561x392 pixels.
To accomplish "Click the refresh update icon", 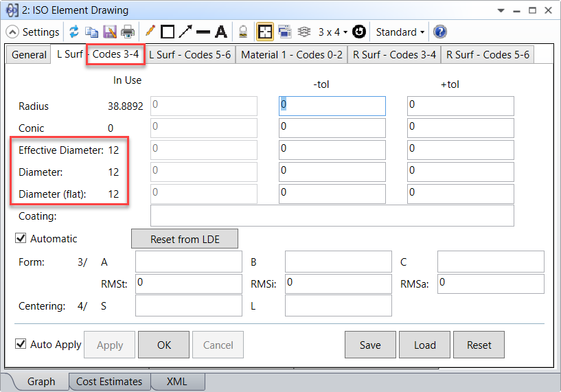I will coord(74,32).
